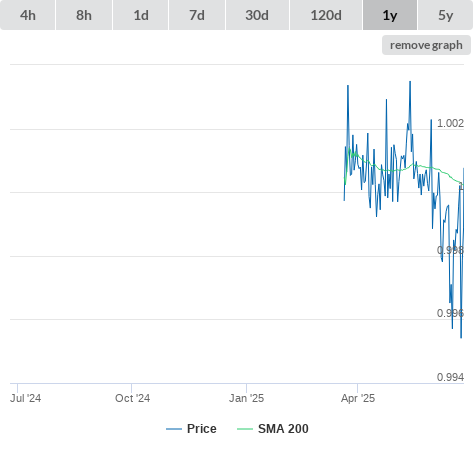Click the 1.002 y-axis value
The image size is (474, 455).
(450, 123)
